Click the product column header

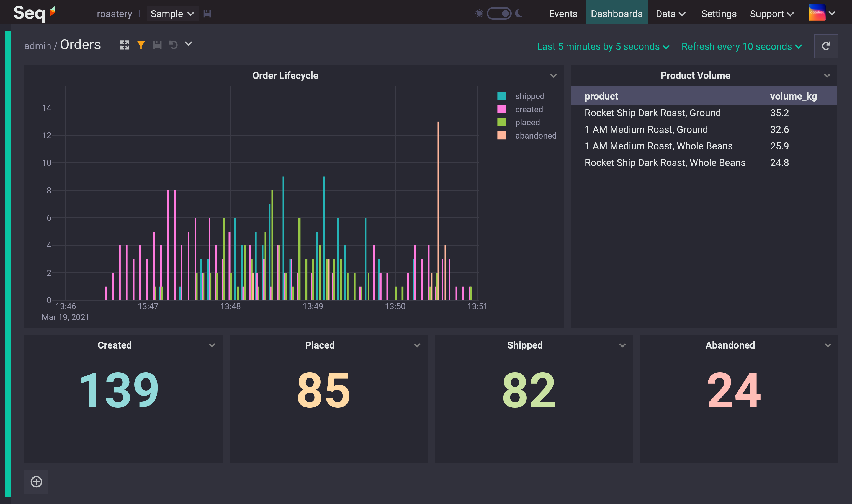601,96
